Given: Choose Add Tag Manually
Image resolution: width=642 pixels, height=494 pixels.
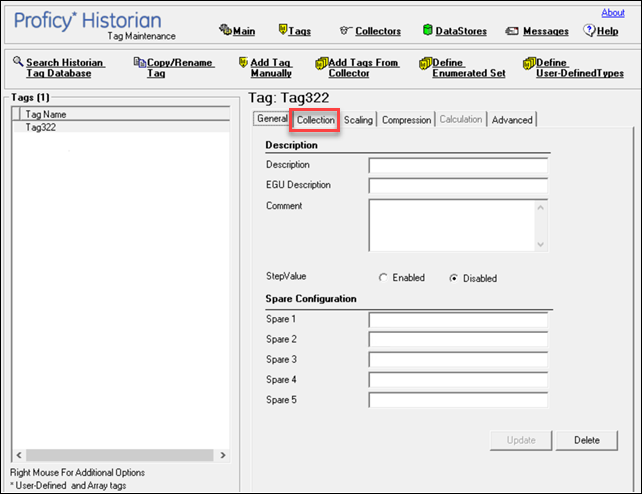Looking at the screenshot, I should click(x=271, y=68).
